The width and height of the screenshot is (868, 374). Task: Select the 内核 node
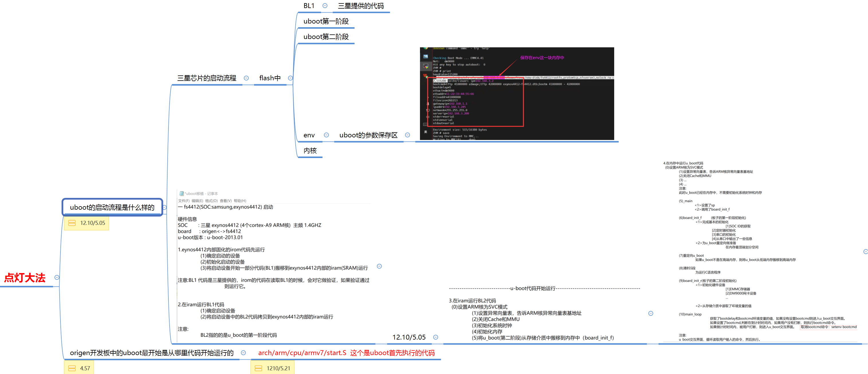[310, 151]
